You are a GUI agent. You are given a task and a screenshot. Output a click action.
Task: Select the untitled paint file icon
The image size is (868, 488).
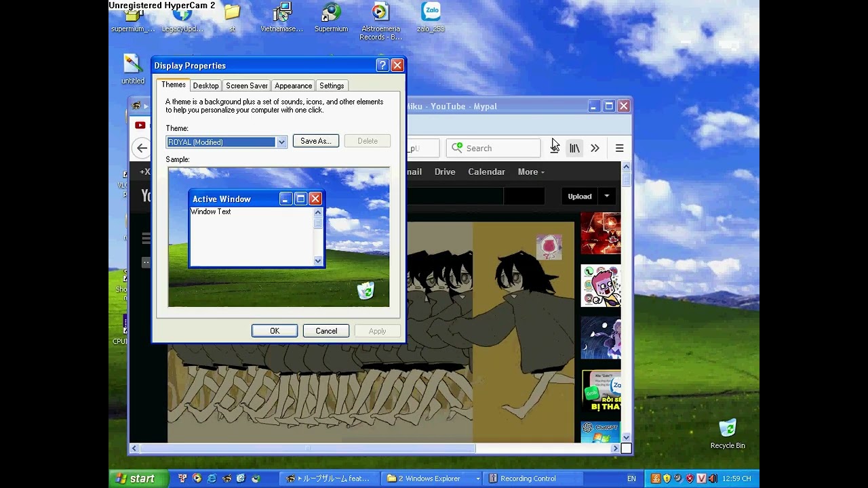click(x=133, y=69)
